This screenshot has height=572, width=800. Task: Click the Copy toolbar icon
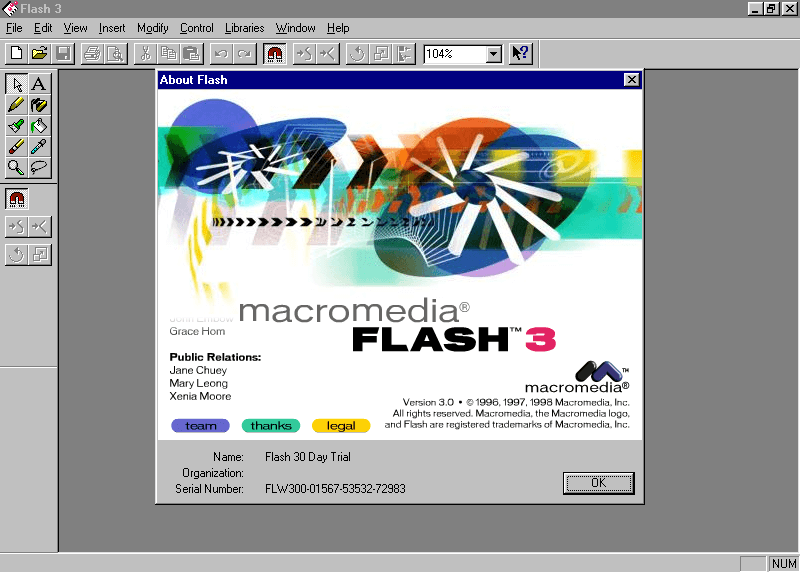169,54
